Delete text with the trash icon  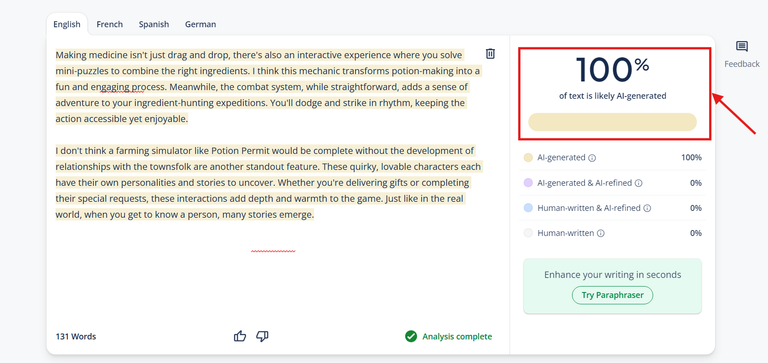490,54
